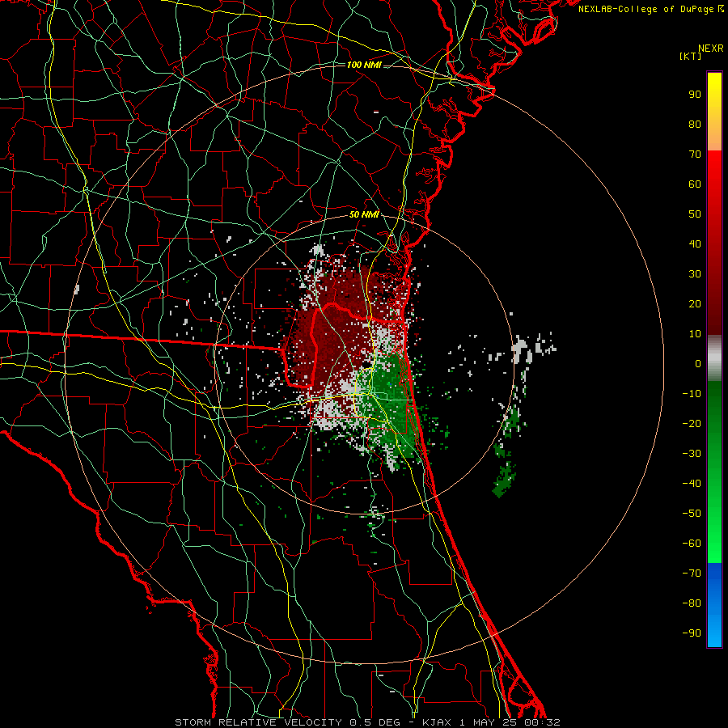Click the -10 value on the velocity scale

tap(692, 394)
